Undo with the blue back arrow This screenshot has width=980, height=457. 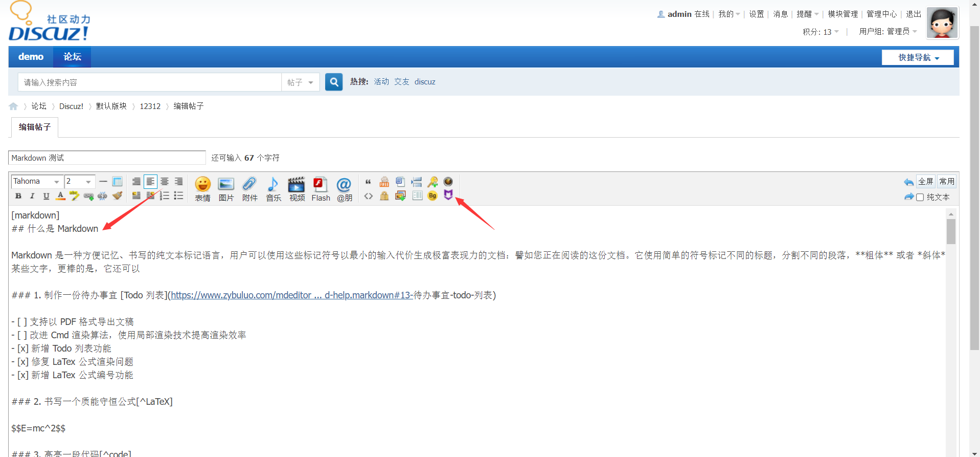coord(908,182)
